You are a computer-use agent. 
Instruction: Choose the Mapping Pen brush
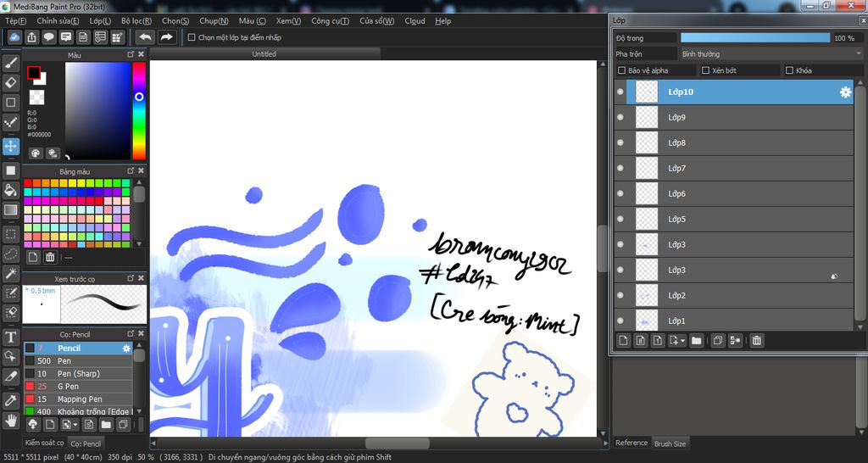click(x=77, y=399)
